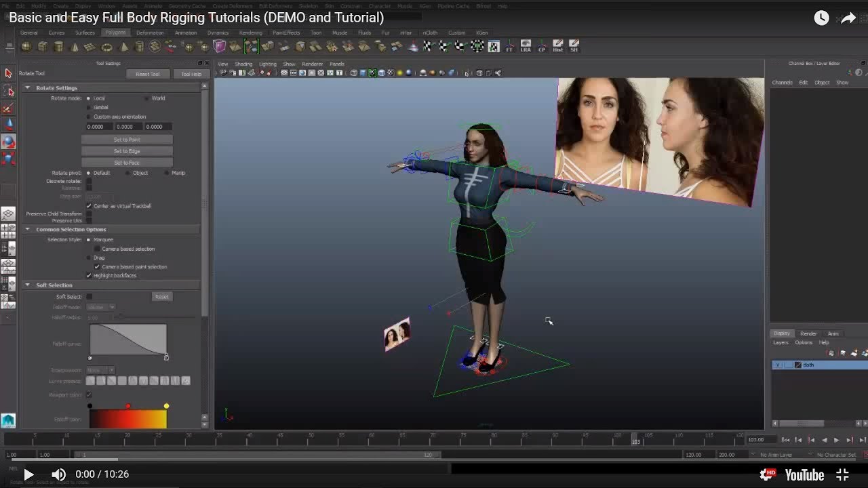Click the LRA shelf icon

coord(526,46)
